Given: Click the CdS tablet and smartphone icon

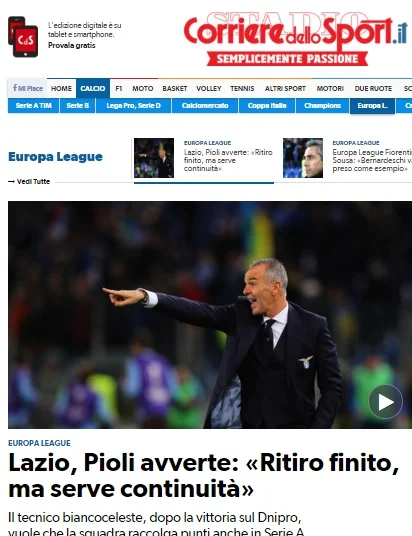Looking at the screenshot, I should 23,37.
